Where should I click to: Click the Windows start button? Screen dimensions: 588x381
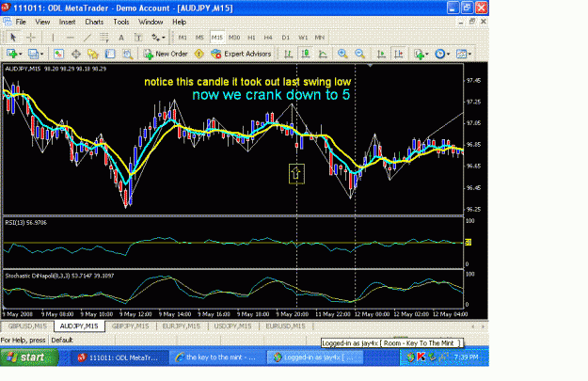[x=29, y=357]
